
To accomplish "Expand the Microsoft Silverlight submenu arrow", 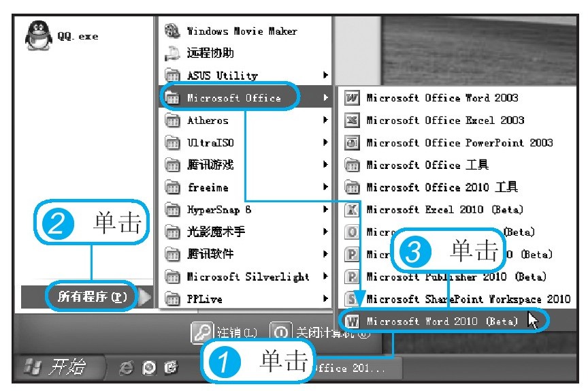I will coord(325,277).
